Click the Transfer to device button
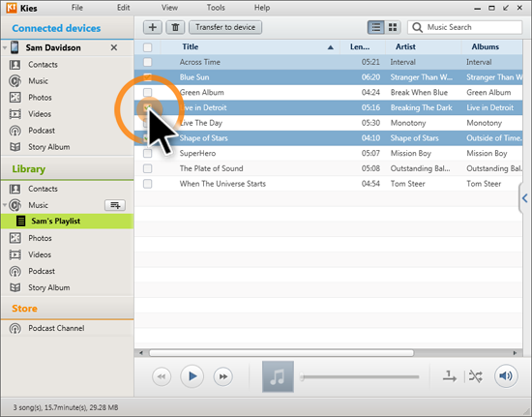This screenshot has height=417, width=532. [225, 27]
